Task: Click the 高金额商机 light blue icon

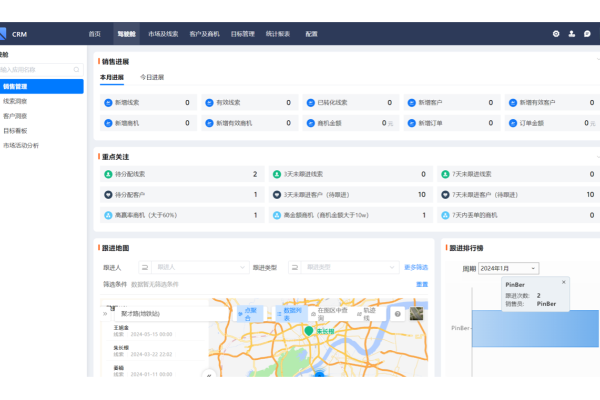Action: 277,216
